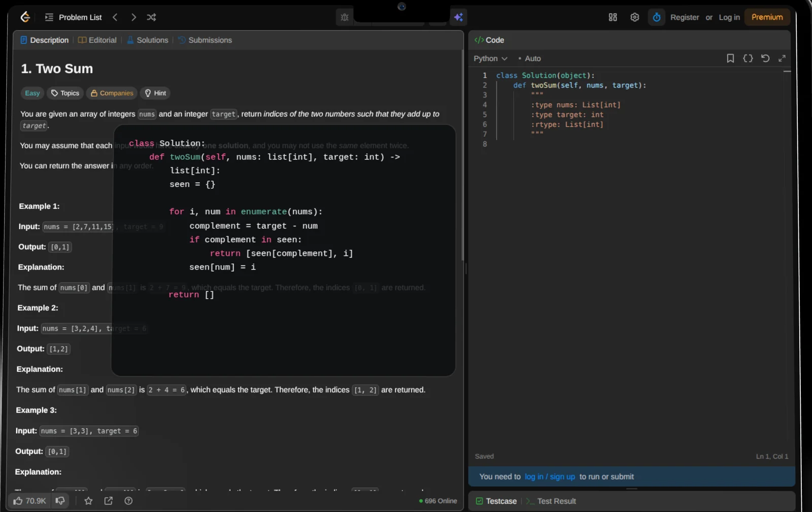Click the LeetCode logo icon
Screen dimensions: 812x512
click(x=25, y=17)
